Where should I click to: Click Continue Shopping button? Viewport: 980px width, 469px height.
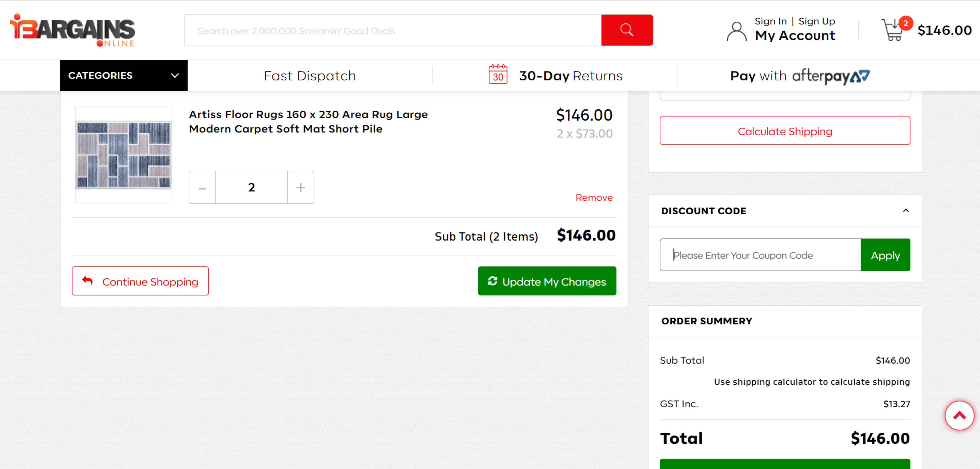coord(140,281)
